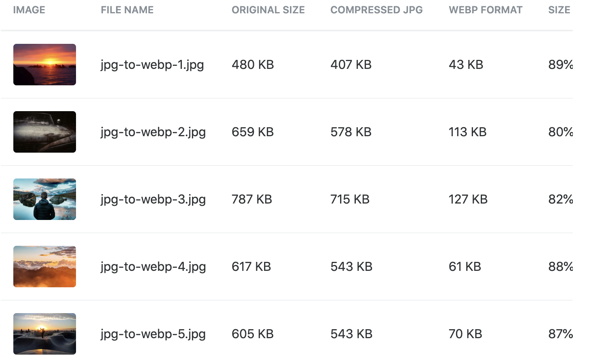Click the 113 KB WebP format cell
This screenshot has height=364, width=594.
click(x=467, y=132)
